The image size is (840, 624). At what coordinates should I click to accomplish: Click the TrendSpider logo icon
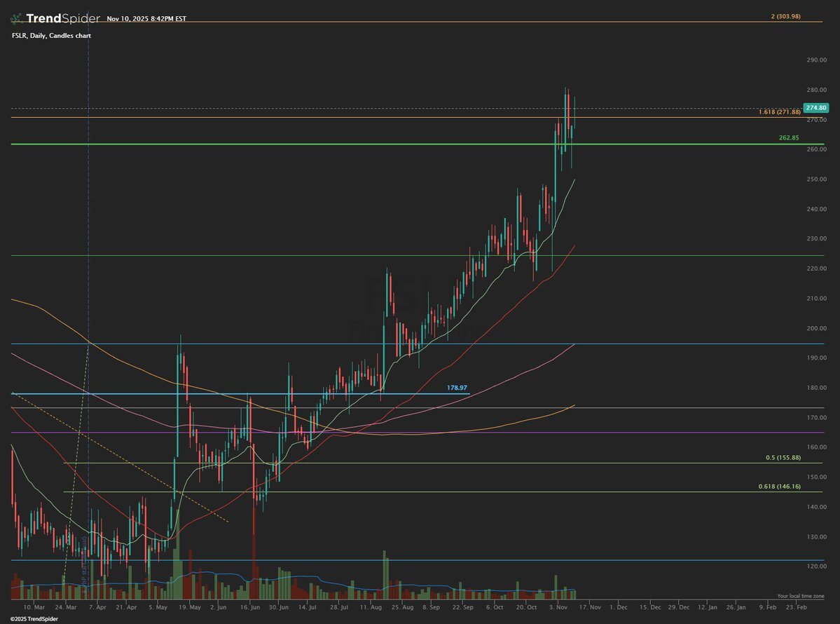pyautogui.click(x=17, y=19)
